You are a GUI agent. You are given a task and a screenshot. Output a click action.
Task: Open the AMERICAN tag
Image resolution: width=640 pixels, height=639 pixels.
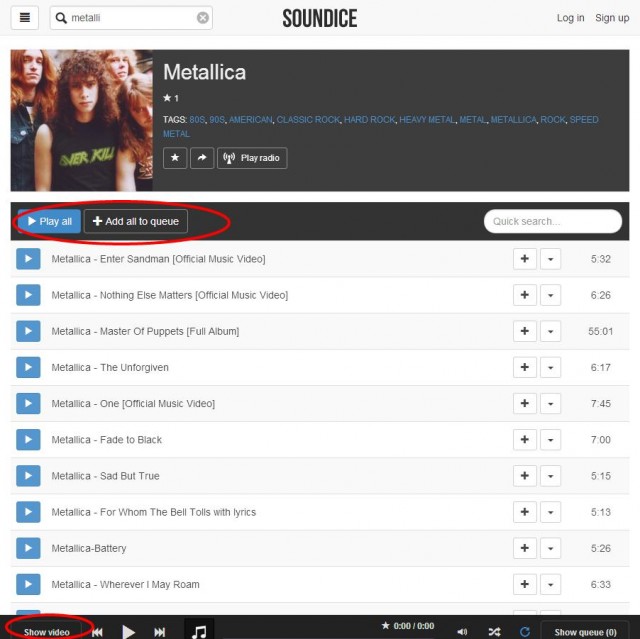pyautogui.click(x=250, y=120)
